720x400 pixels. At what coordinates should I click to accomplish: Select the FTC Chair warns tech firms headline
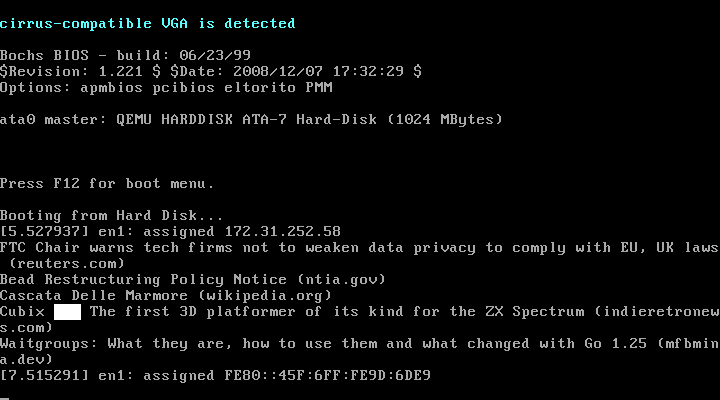point(359,248)
